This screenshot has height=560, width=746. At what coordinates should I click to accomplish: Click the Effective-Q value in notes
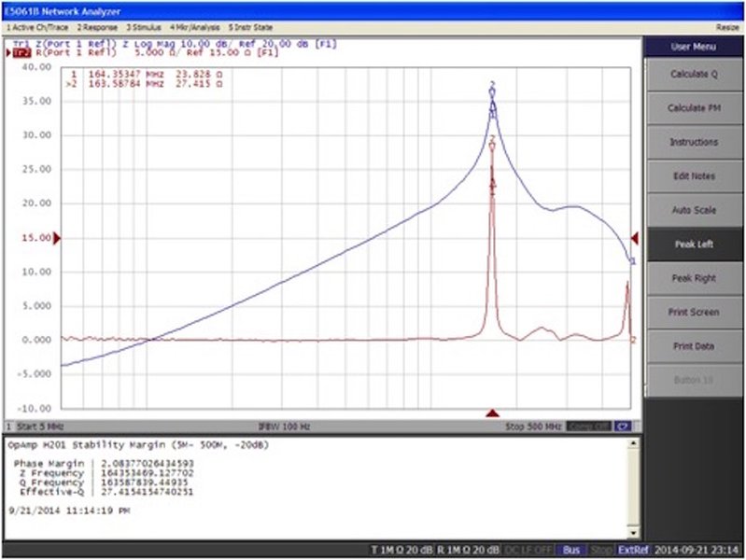point(148,492)
